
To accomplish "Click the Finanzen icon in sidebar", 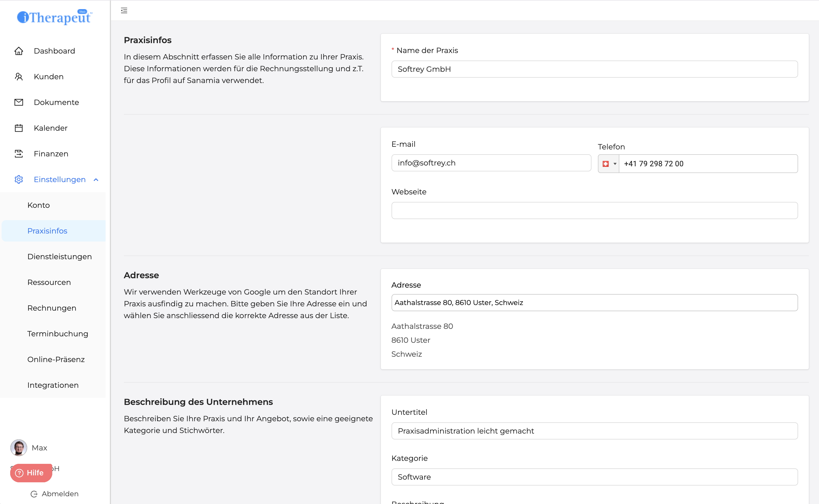I will click(19, 154).
